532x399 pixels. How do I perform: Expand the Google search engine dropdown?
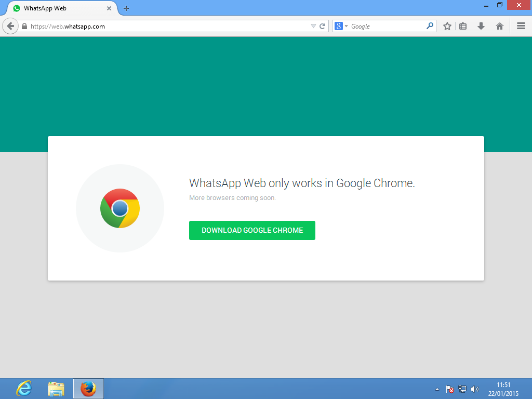coord(341,26)
